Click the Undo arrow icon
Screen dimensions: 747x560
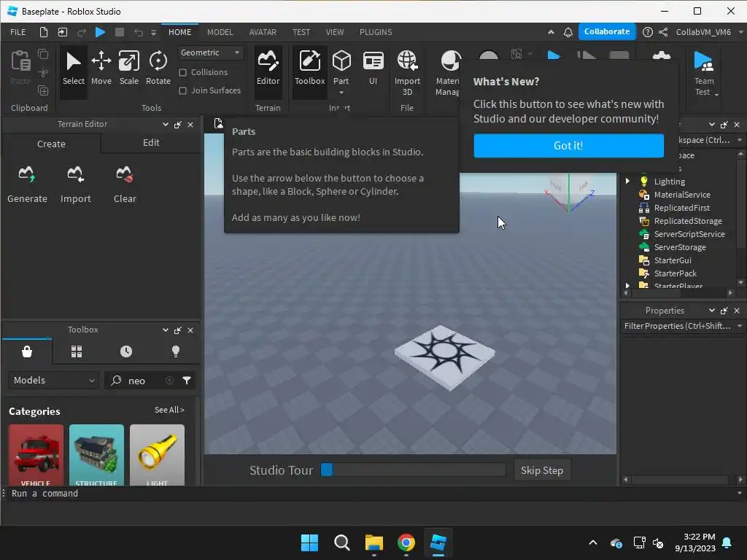pos(138,32)
